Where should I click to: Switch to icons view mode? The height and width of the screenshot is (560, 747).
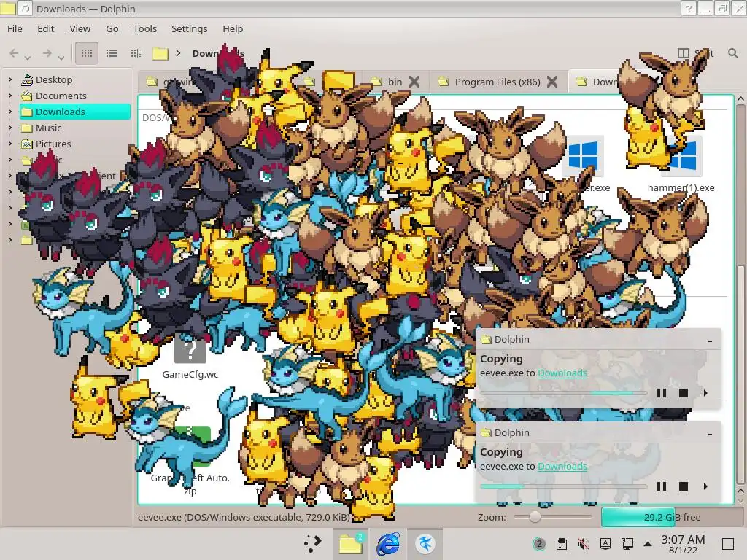click(x=87, y=52)
